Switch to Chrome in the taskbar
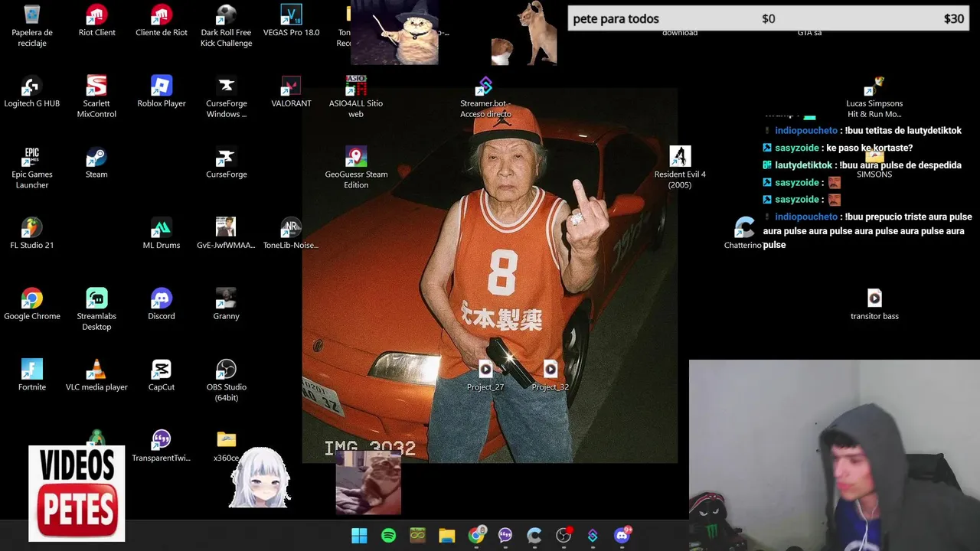This screenshot has height=551, width=980. pos(476,536)
